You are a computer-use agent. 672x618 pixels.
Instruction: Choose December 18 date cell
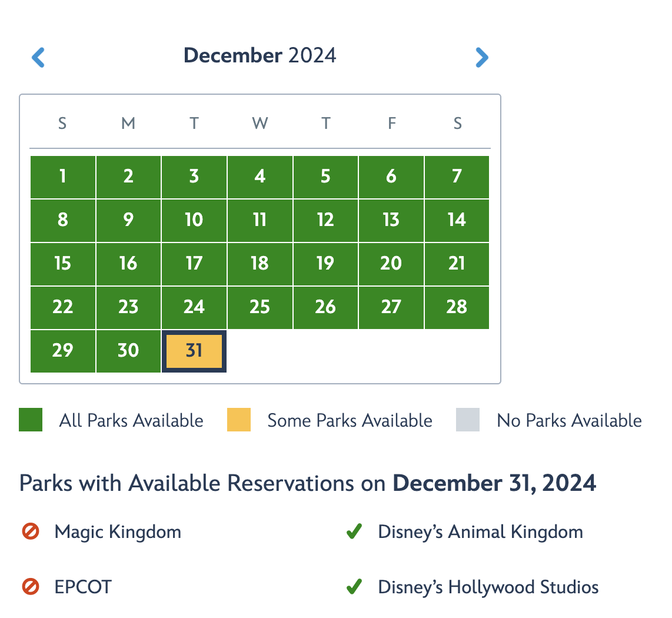[x=260, y=264]
